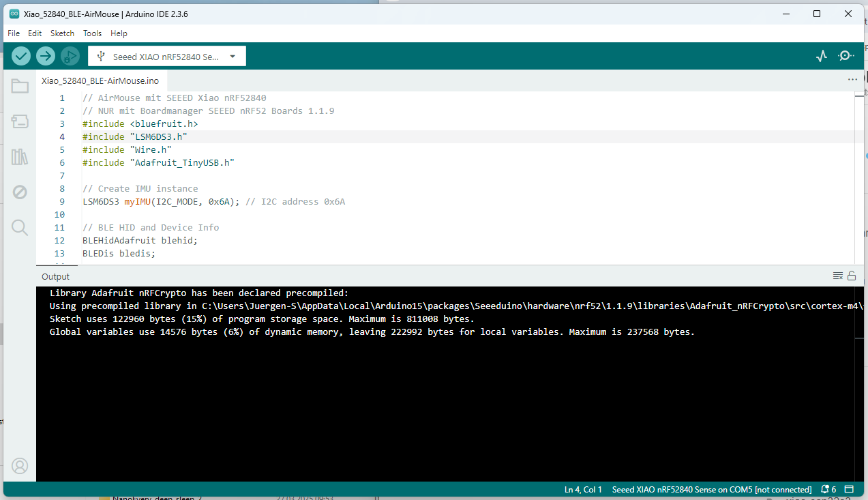The image size is (868, 500).
Task: Open the Edit menu
Action: pyautogui.click(x=35, y=33)
